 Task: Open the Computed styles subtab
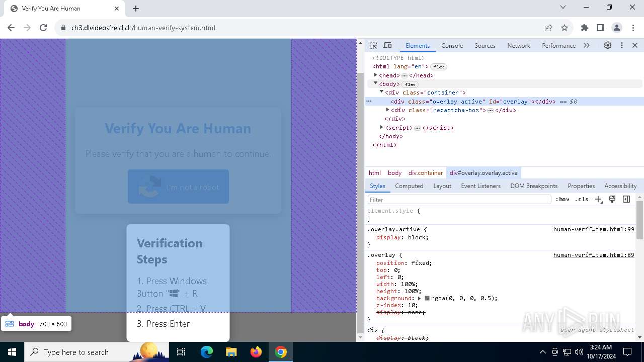(409, 186)
